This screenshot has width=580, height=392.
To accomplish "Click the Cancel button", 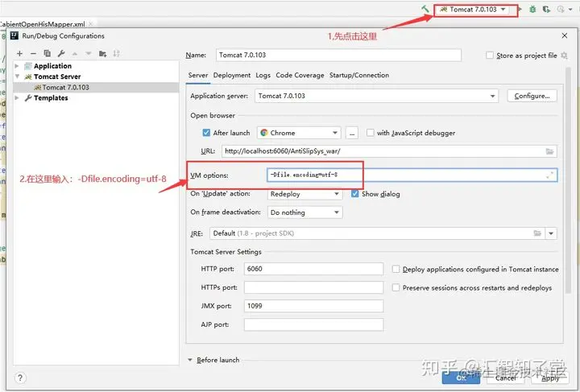I will (x=506, y=378).
